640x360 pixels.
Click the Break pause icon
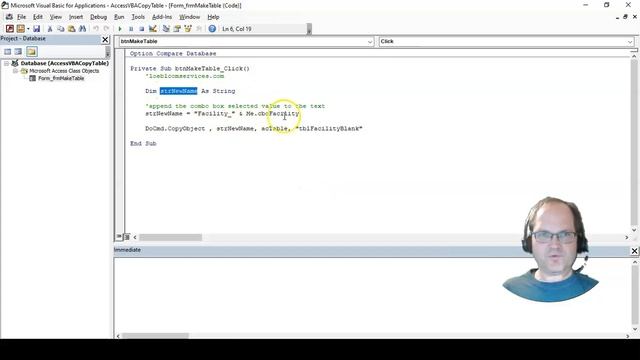(x=131, y=29)
